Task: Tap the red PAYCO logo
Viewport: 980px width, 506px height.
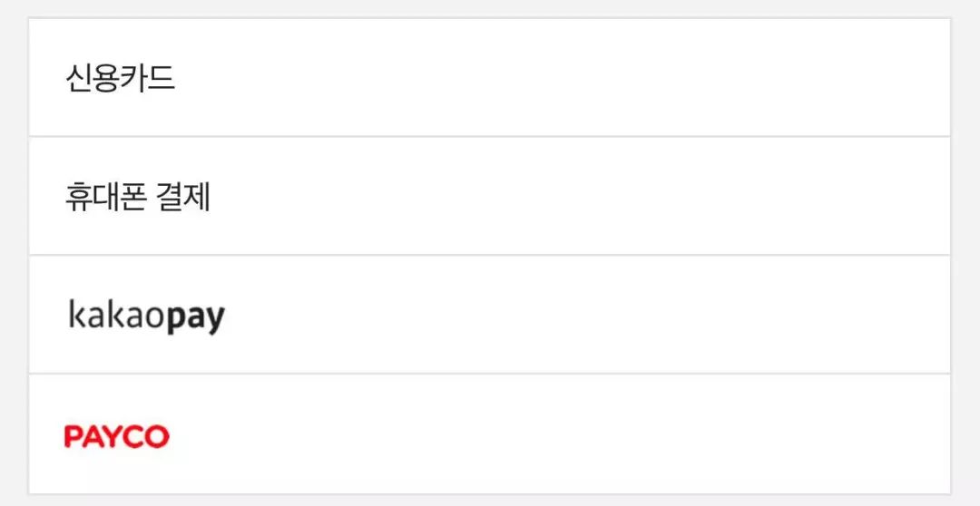Action: [117, 437]
